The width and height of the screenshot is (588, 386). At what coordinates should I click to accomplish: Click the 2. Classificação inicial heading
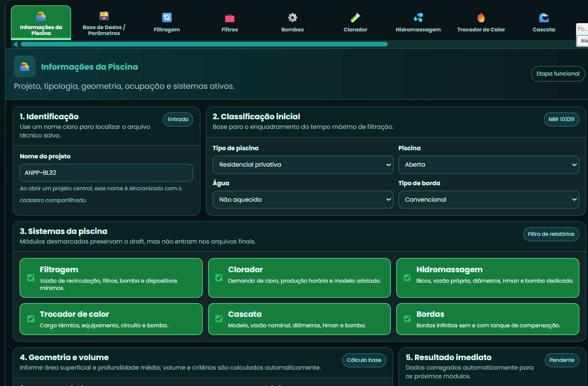coord(256,117)
